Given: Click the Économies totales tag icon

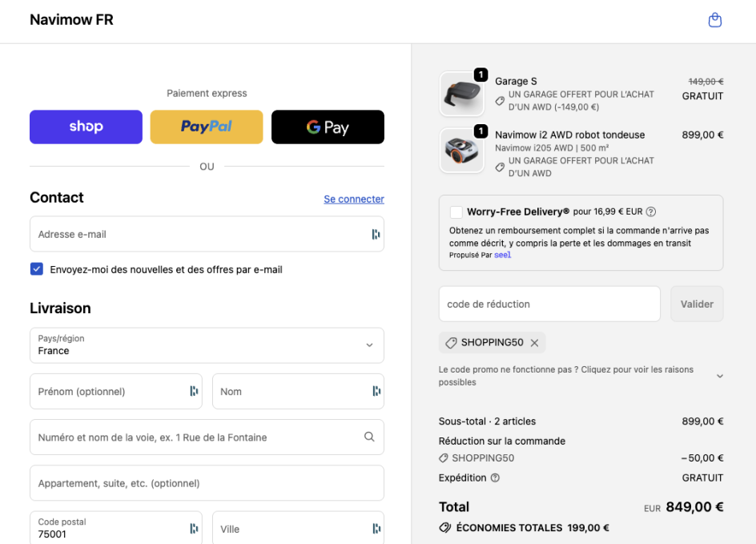Looking at the screenshot, I should click(445, 528).
